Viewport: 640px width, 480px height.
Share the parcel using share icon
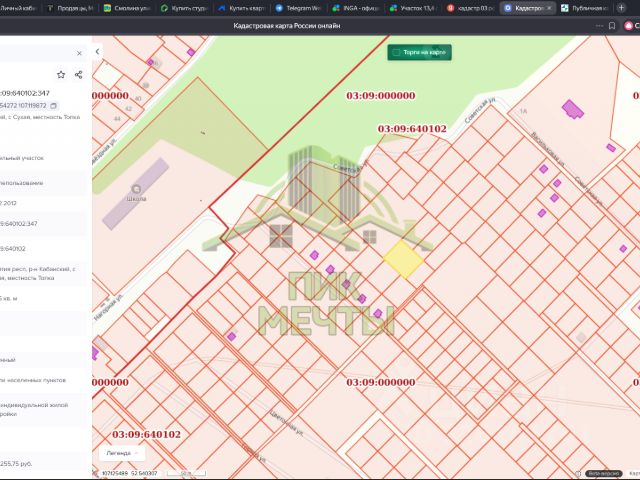tap(78, 74)
